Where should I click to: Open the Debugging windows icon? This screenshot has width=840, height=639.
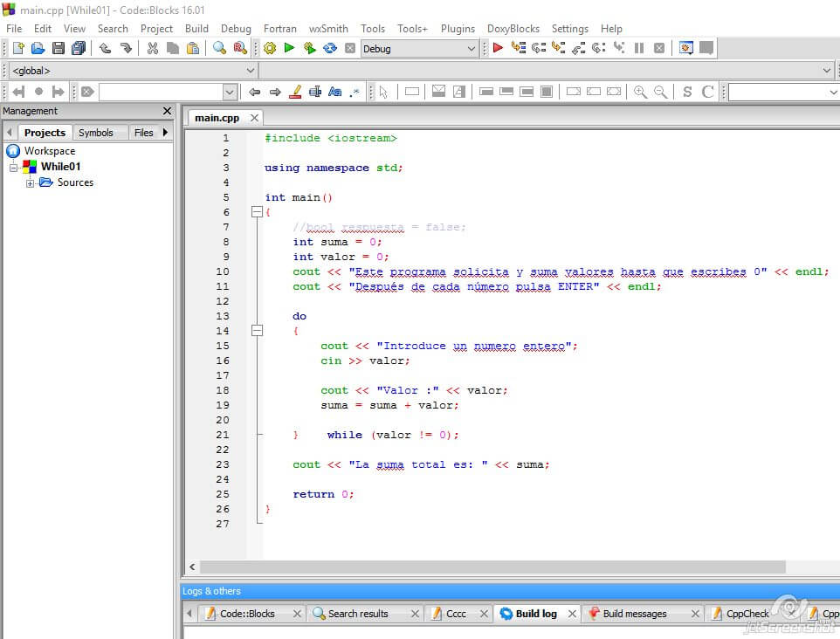click(x=686, y=48)
